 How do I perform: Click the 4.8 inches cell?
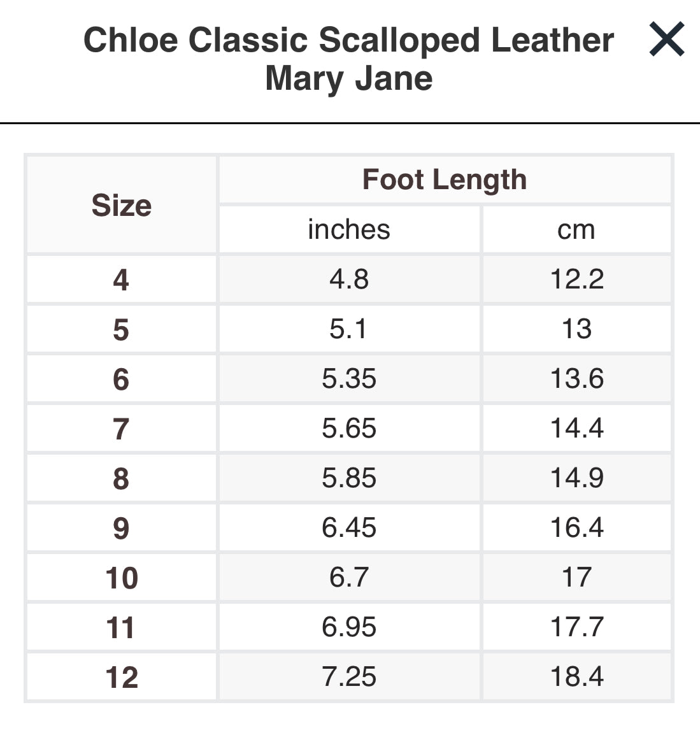(349, 279)
